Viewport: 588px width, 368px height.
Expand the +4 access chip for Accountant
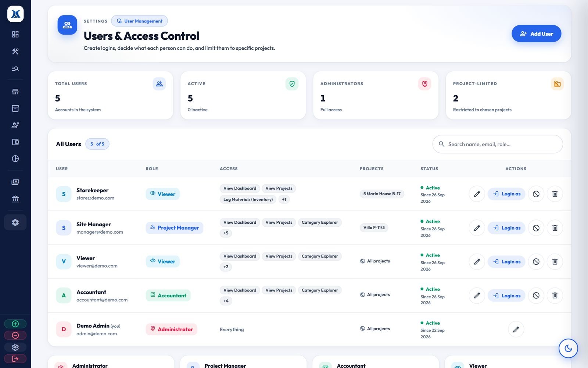pos(226,301)
